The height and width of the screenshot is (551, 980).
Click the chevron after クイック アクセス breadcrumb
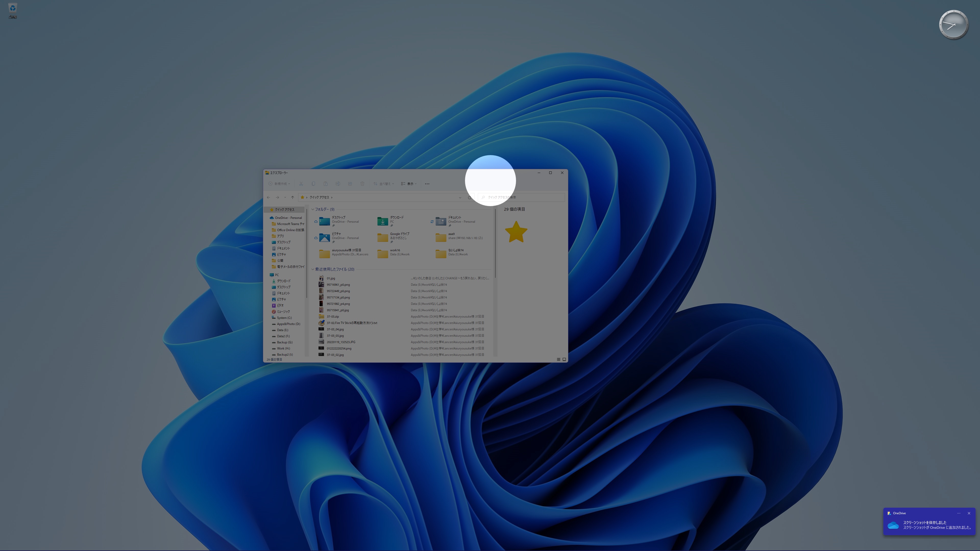pos(332,197)
